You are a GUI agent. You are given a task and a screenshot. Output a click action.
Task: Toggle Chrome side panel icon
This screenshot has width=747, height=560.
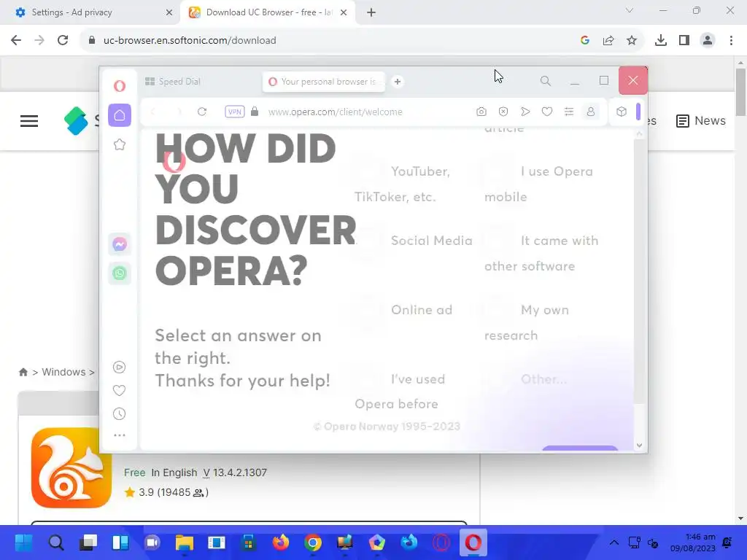pos(684,40)
